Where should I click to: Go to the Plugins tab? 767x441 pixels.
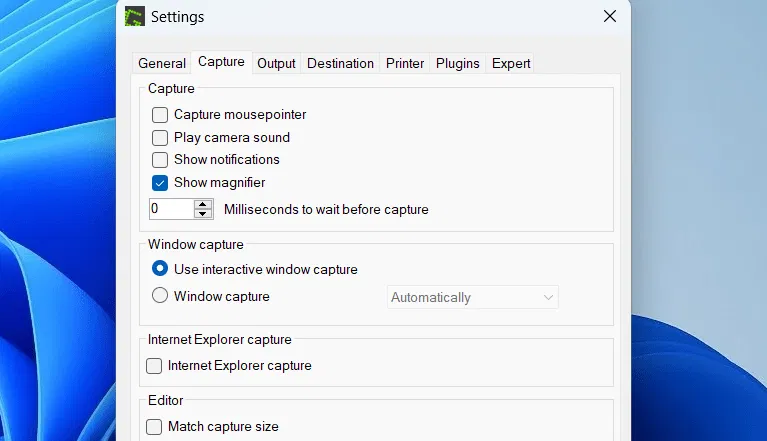(x=457, y=64)
